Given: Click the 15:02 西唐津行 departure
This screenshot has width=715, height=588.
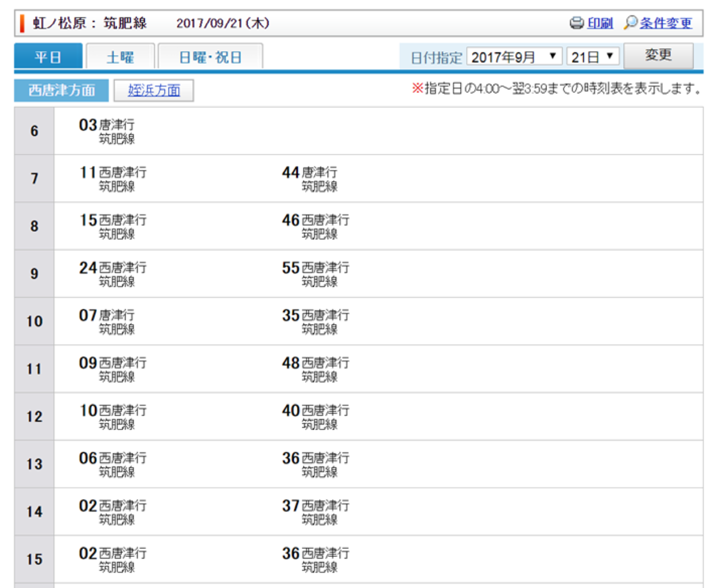Looking at the screenshot, I should (113, 559).
